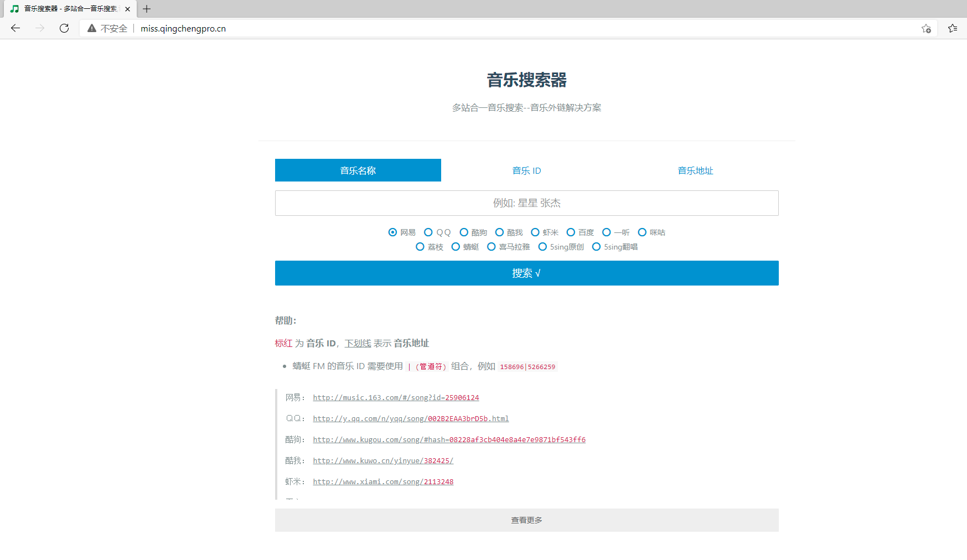Screen dimensions: 967x560
Task: Open the kugou.com example song link
Action: pos(449,440)
